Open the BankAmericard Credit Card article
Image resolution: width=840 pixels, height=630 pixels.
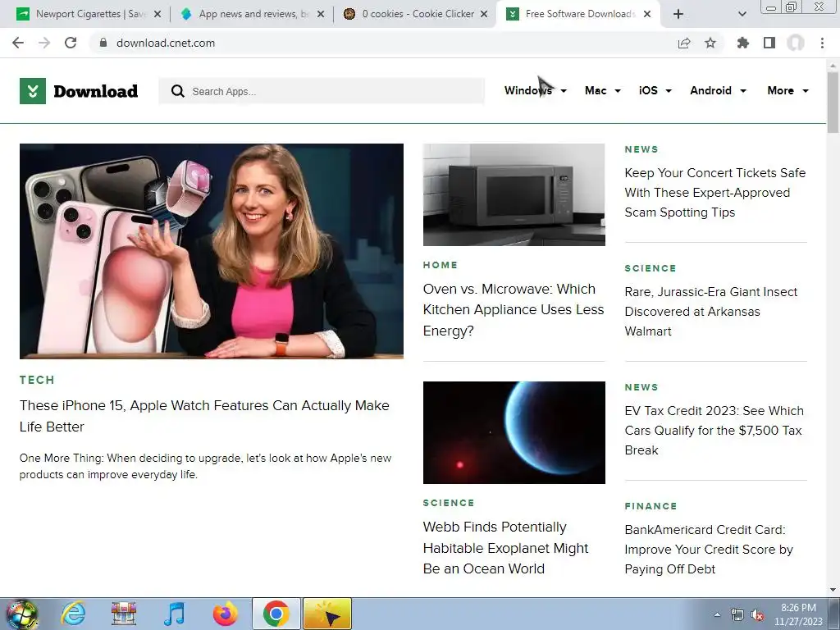point(709,549)
